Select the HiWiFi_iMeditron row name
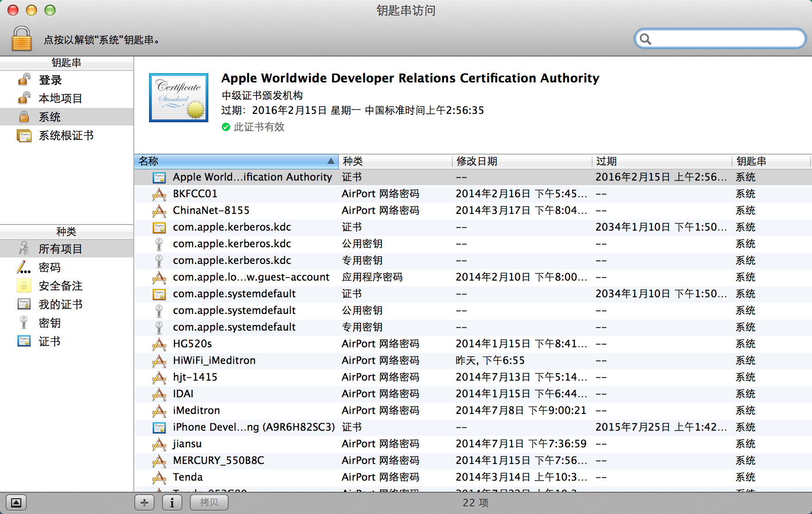The height and width of the screenshot is (514, 812). tap(214, 360)
